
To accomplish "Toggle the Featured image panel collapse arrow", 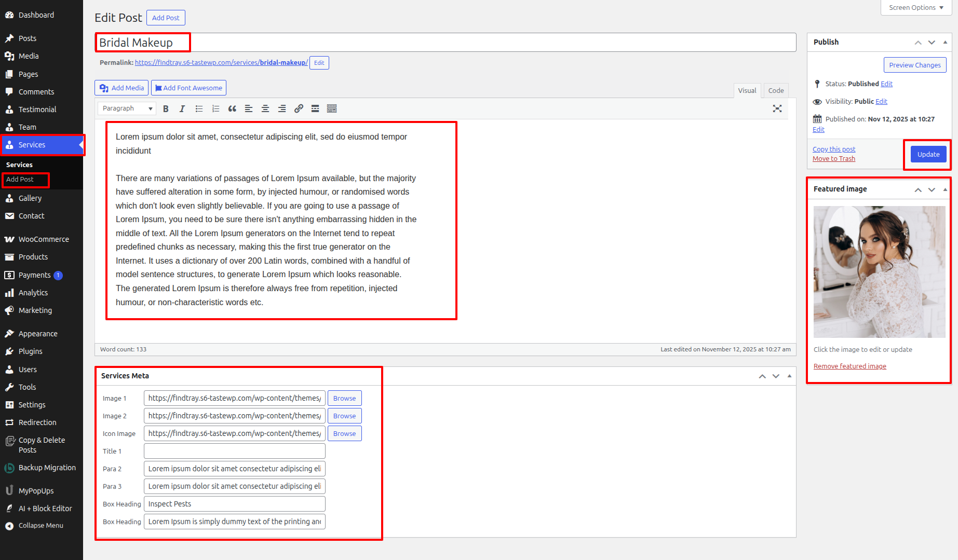I will (945, 189).
